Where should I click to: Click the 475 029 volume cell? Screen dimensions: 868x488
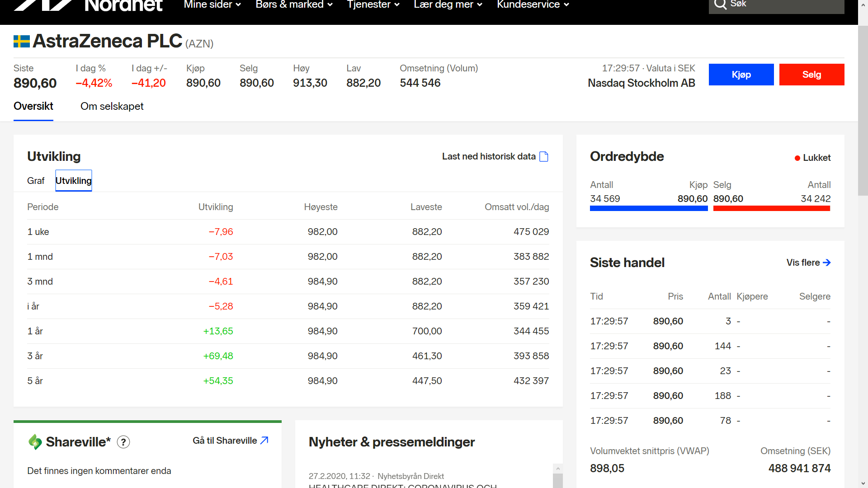click(x=531, y=232)
